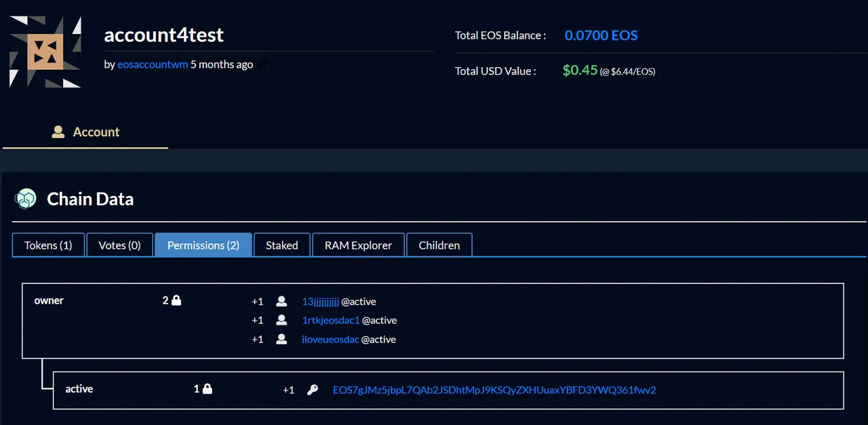Click the $0.45 USD value
Image resolution: width=868 pixels, height=425 pixels.
580,70
